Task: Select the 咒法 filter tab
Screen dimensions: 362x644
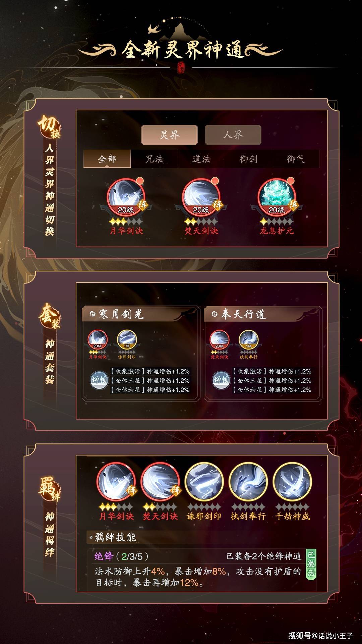Action: pyautogui.click(x=154, y=159)
